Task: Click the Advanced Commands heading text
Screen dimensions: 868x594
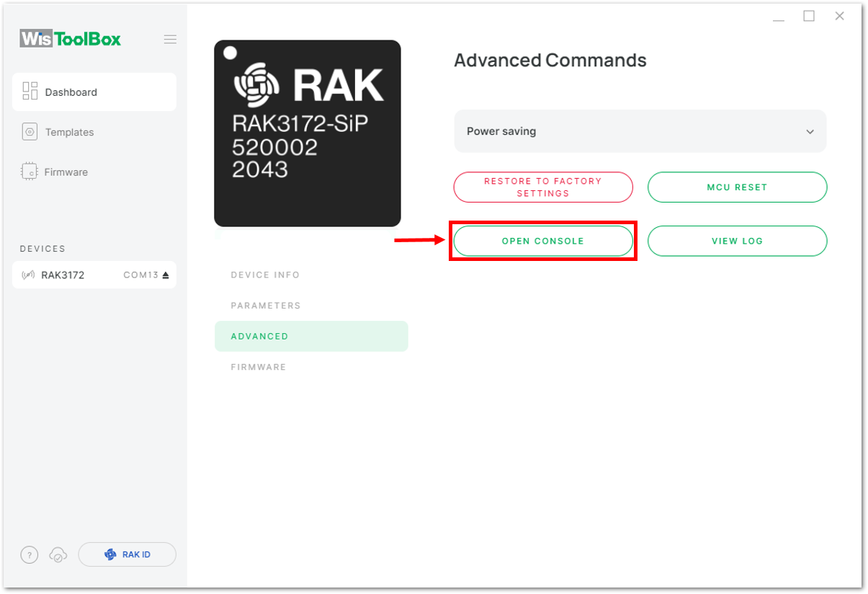Action: (x=550, y=61)
